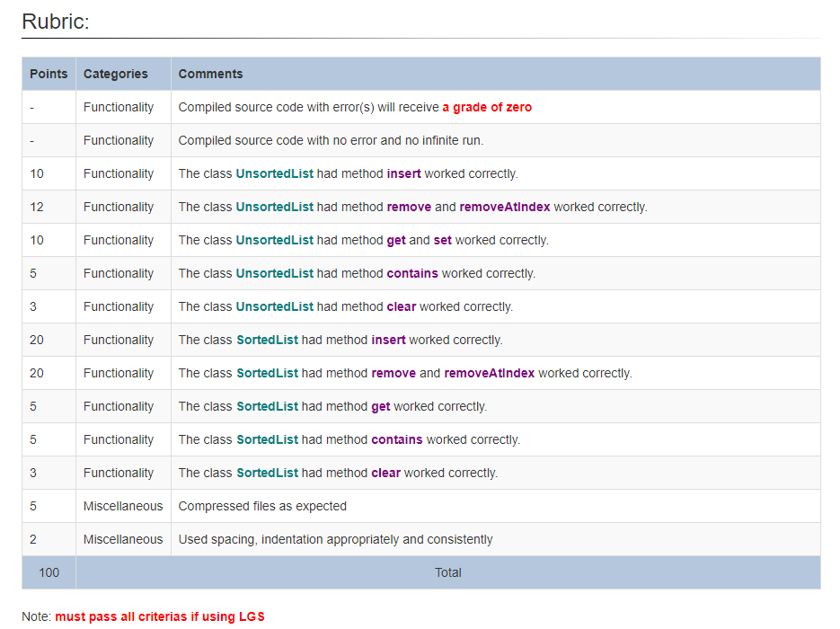Image resolution: width=840 pixels, height=629 pixels.
Task: Click the SortedList class name in insert row
Action: click(x=267, y=340)
